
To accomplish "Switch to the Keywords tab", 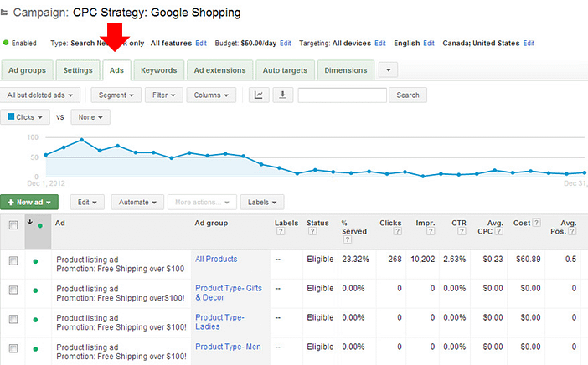I will (x=158, y=70).
